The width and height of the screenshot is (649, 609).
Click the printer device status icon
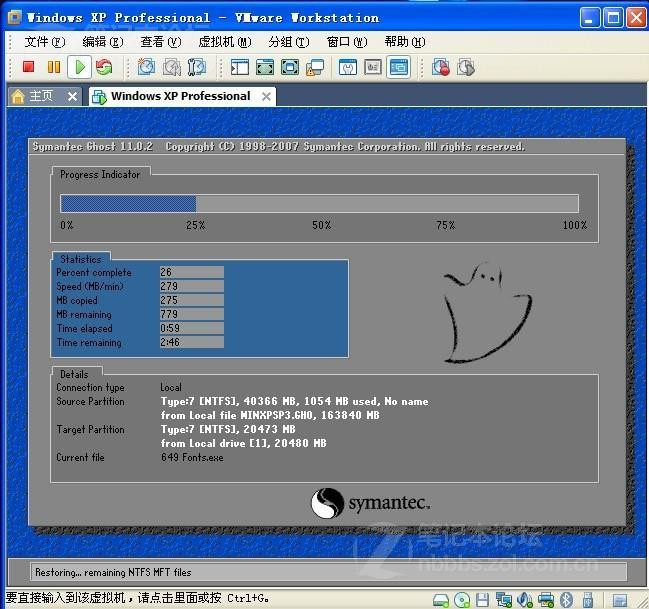(x=543, y=600)
